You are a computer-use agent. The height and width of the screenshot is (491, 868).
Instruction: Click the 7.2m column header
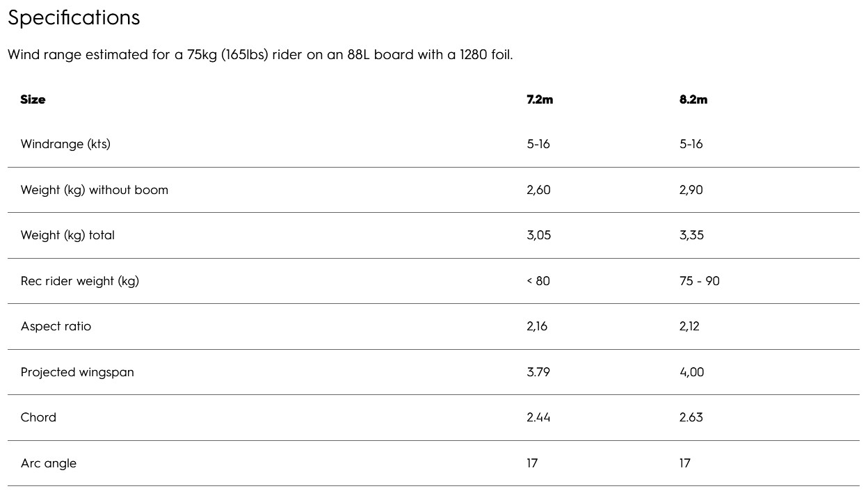(x=540, y=99)
